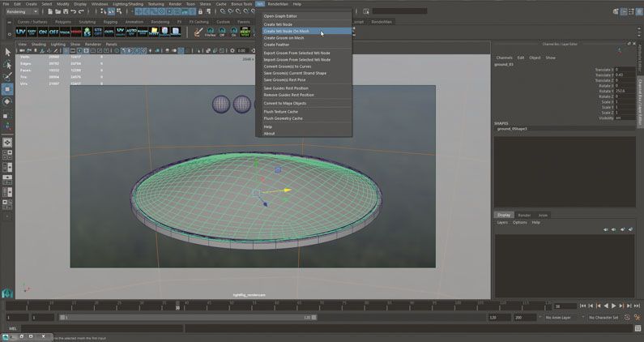Select the Move tool in toolbox
Screen dimensions: 644x342
(7, 89)
